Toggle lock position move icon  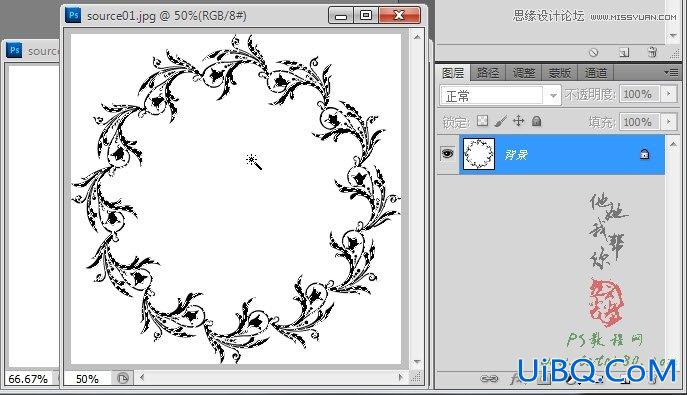pos(518,121)
